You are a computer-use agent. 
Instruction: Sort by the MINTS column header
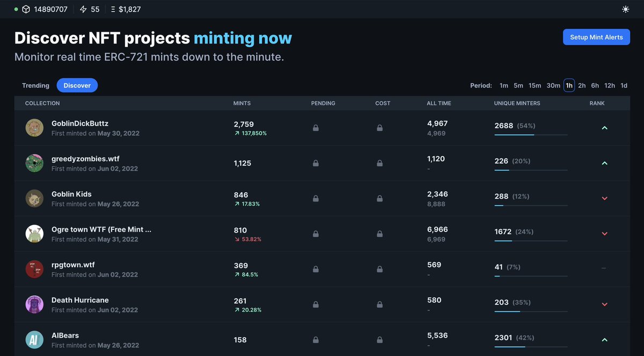click(x=242, y=103)
